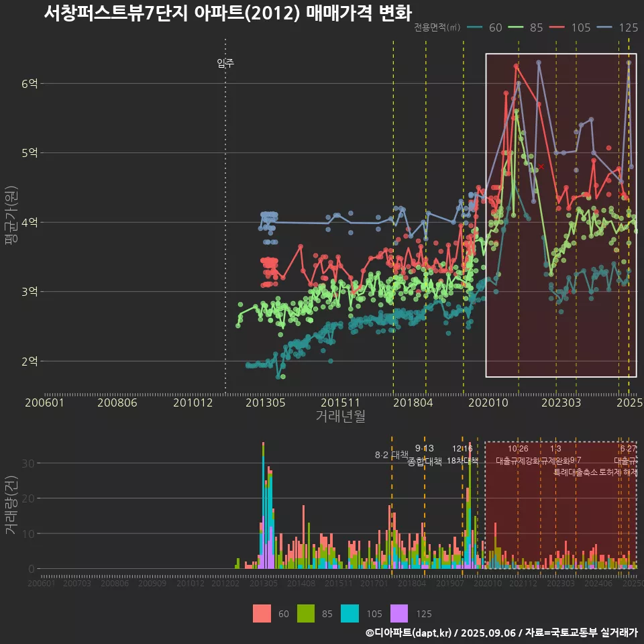
Task: Click the 특례대출축소 annotation text
Action: [x=576, y=472]
